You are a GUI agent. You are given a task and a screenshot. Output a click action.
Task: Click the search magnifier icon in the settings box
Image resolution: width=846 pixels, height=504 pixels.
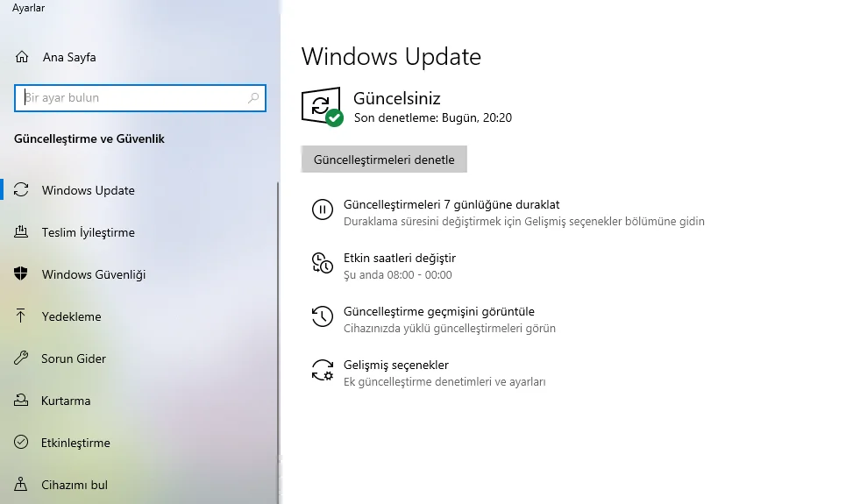pos(253,98)
